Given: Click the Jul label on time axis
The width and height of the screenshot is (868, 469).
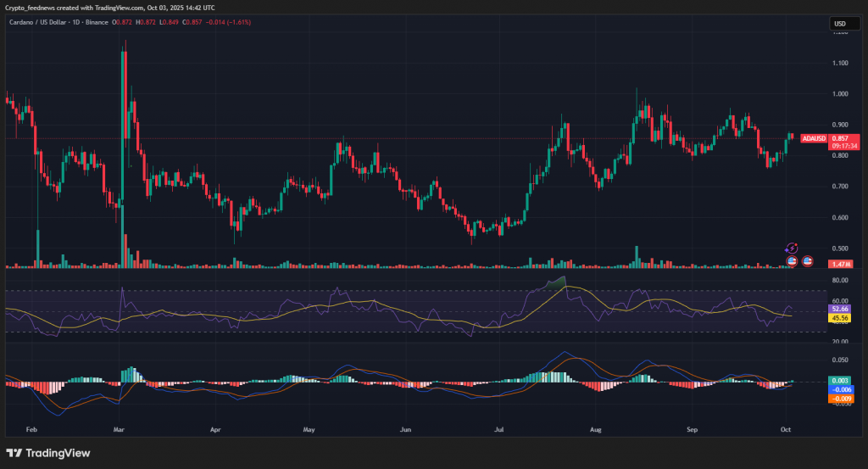Looking at the screenshot, I should click(501, 430).
